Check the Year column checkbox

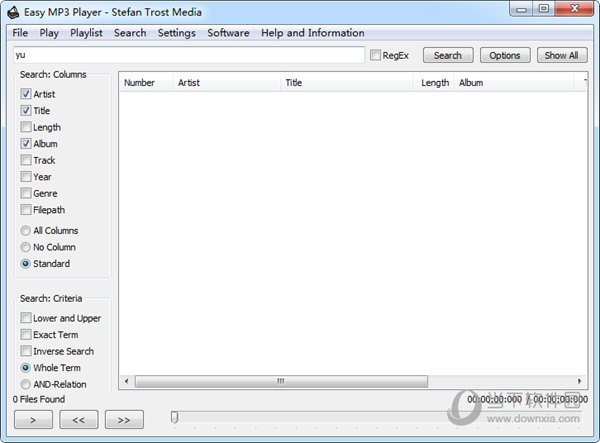click(26, 176)
